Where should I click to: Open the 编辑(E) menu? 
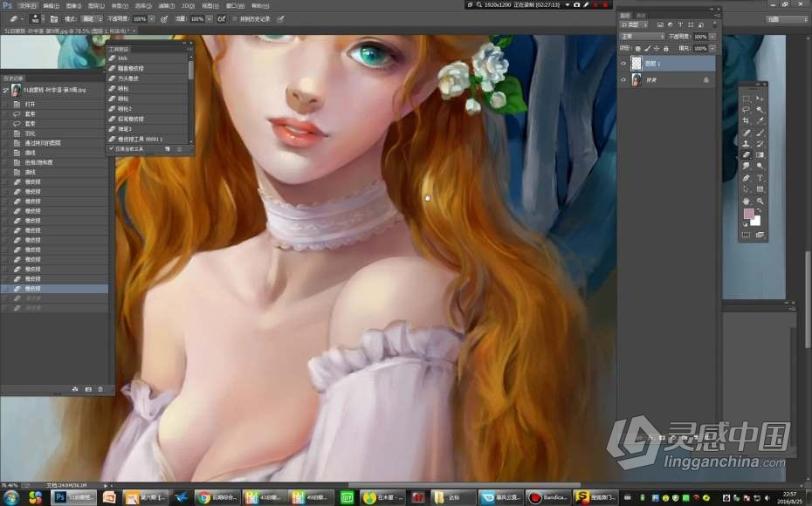pyautogui.click(x=51, y=6)
